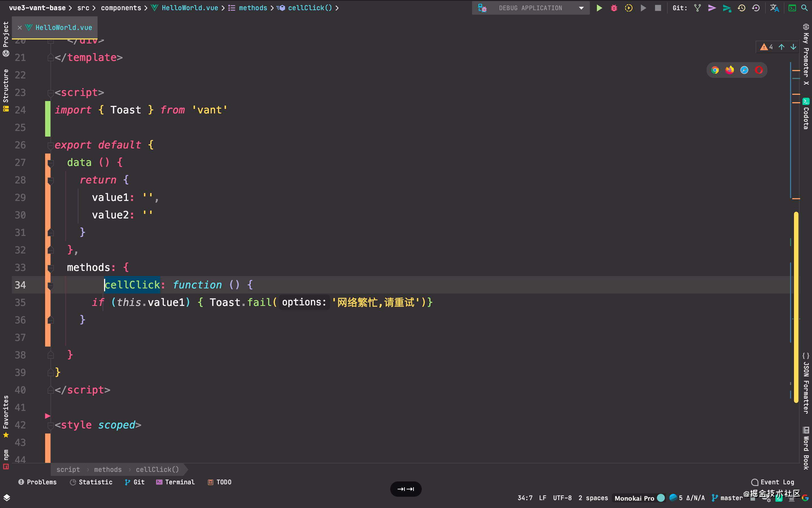Open the Project tool window
The height and width of the screenshot is (508, 812).
[x=6, y=39]
